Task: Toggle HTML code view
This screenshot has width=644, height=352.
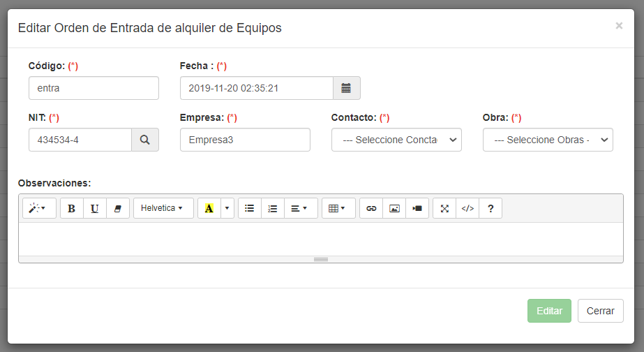Action: [467, 208]
